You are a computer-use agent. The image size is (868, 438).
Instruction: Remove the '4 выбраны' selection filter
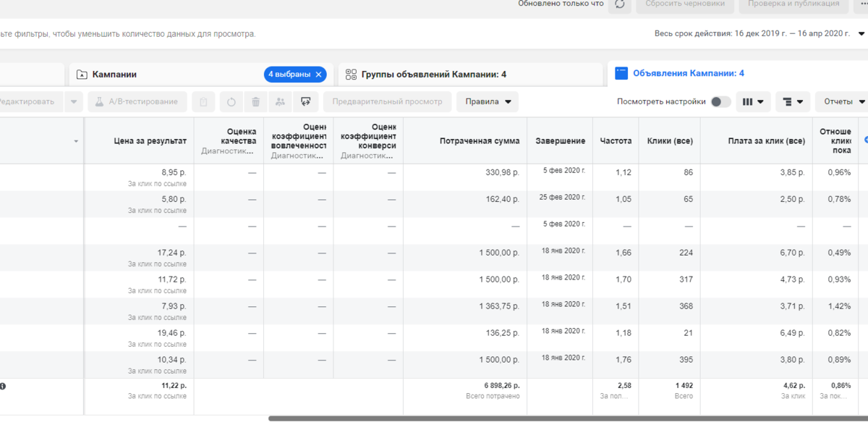[x=318, y=75]
